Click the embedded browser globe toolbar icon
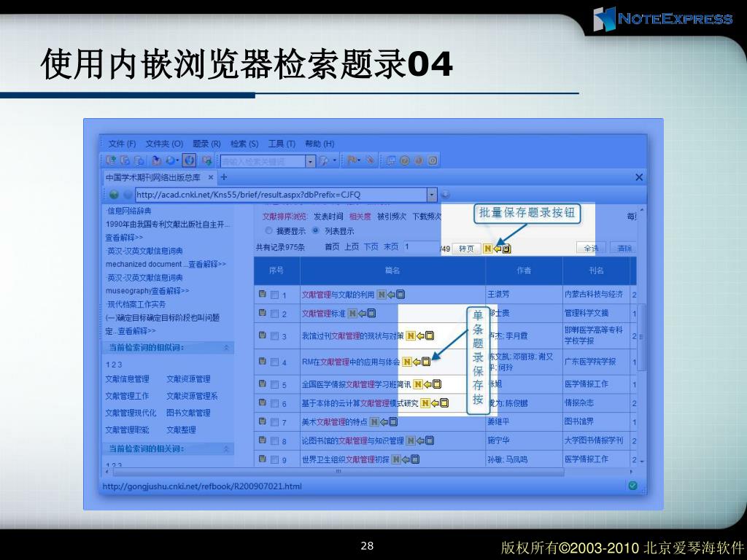747x560 pixels. pos(189,160)
